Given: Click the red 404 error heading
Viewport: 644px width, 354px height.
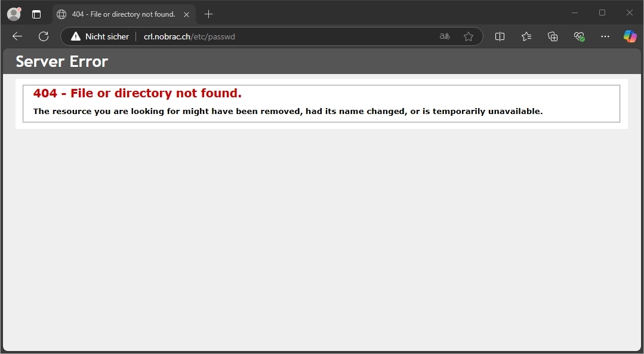Looking at the screenshot, I should point(137,94).
